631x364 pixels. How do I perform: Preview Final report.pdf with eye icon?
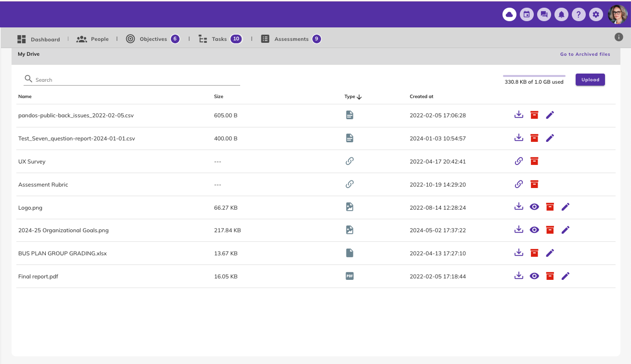coord(534,276)
